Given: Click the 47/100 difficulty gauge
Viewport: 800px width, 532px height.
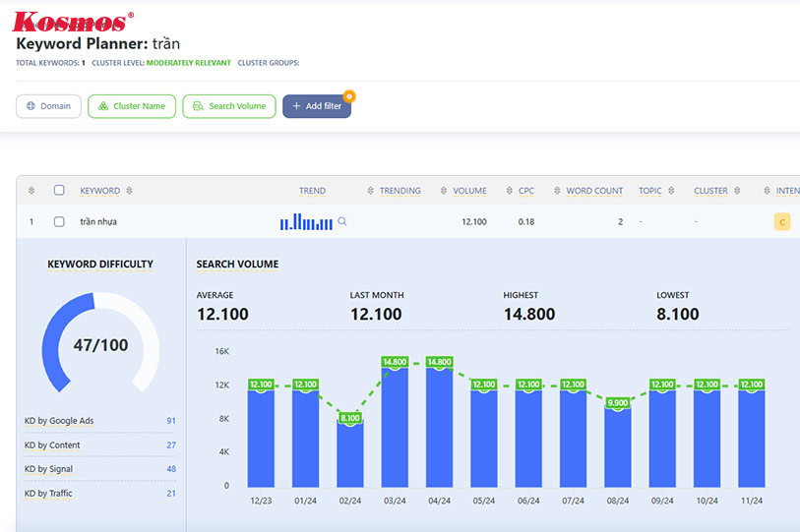Looking at the screenshot, I should [100, 343].
